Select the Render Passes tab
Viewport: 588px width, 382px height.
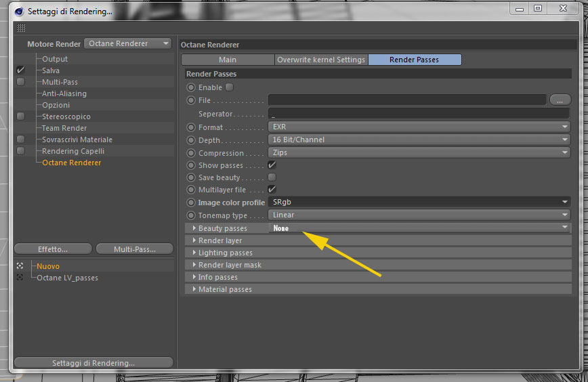click(415, 60)
